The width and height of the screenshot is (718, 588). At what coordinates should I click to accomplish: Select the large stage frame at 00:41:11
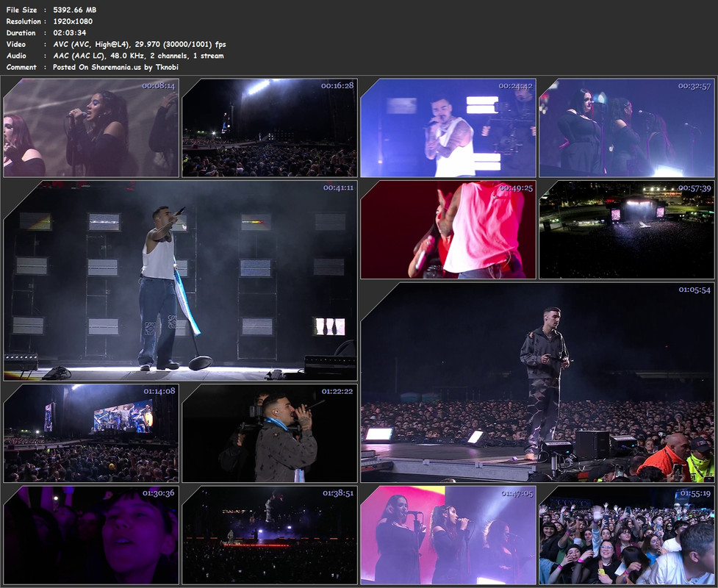[180, 281]
